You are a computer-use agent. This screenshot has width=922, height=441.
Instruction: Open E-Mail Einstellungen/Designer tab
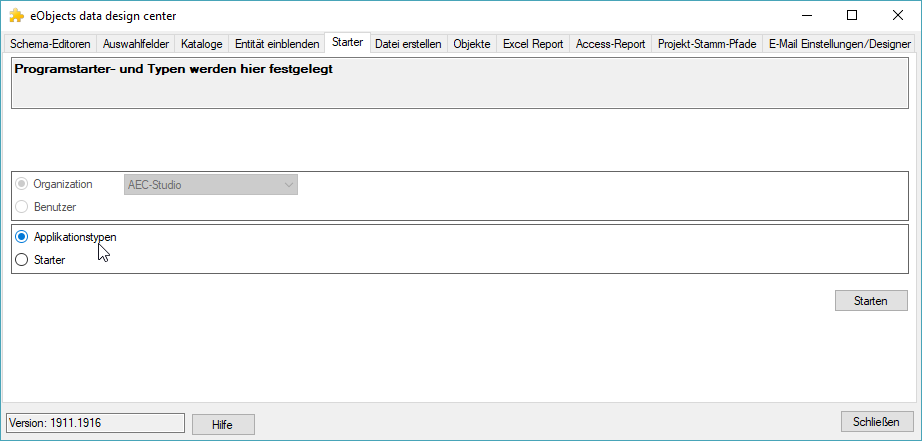(x=840, y=44)
